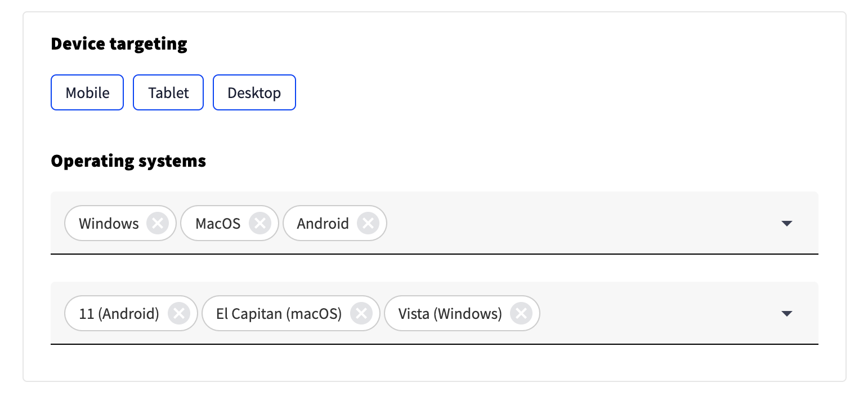Click the 11 (Android) chip text
This screenshot has width=868, height=400.
click(119, 314)
